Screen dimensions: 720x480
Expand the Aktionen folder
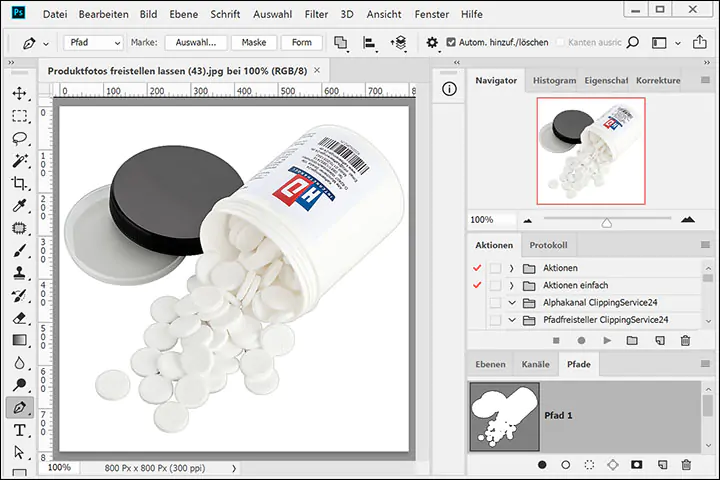coord(512,268)
